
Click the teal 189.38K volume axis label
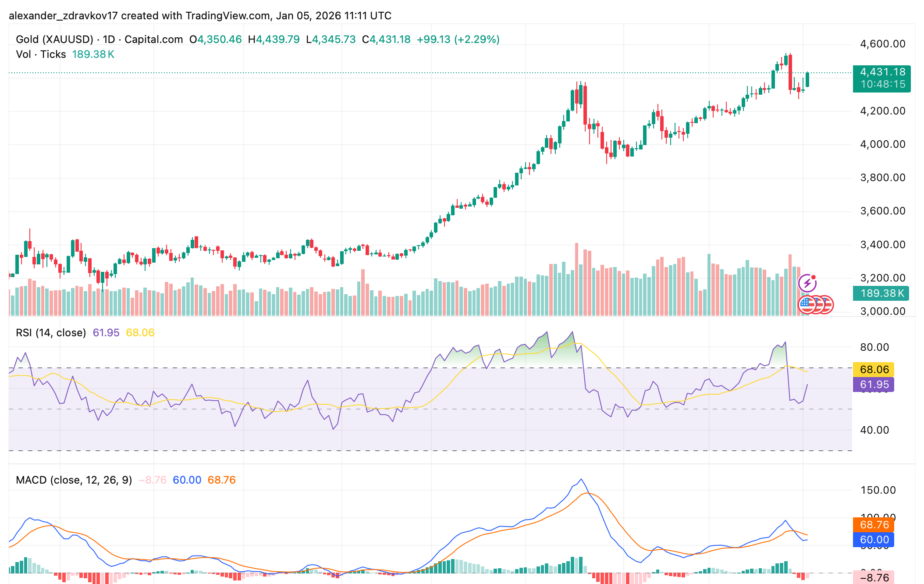coord(881,293)
